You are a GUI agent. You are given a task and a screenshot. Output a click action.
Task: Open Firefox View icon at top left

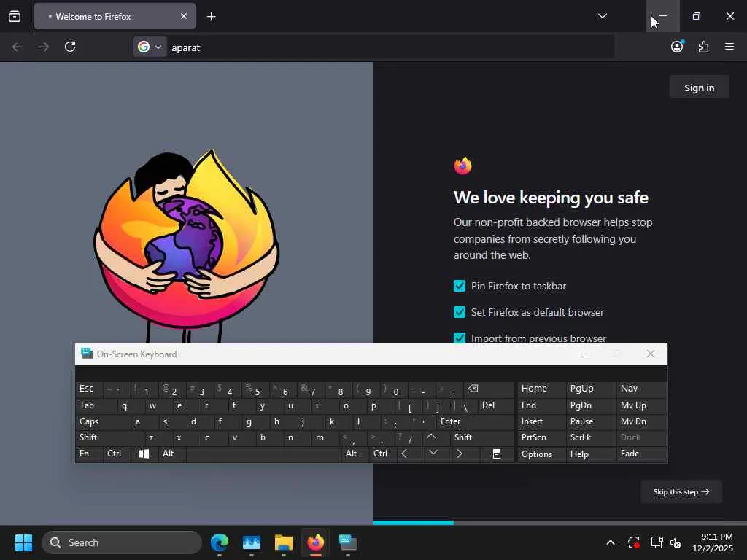point(15,16)
